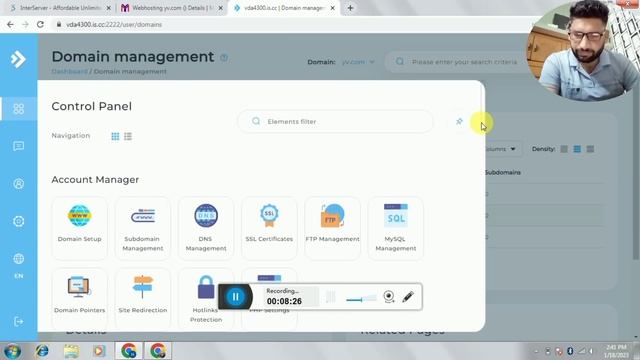
Task: Click the recorder webcam icon
Action: pos(389,296)
